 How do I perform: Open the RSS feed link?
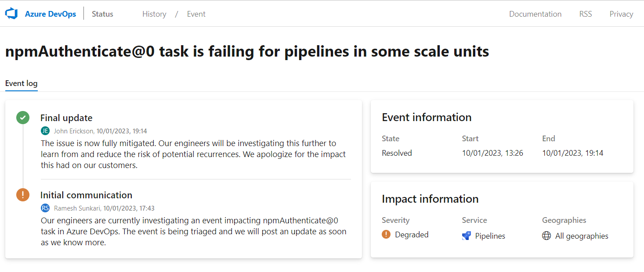pyautogui.click(x=585, y=14)
